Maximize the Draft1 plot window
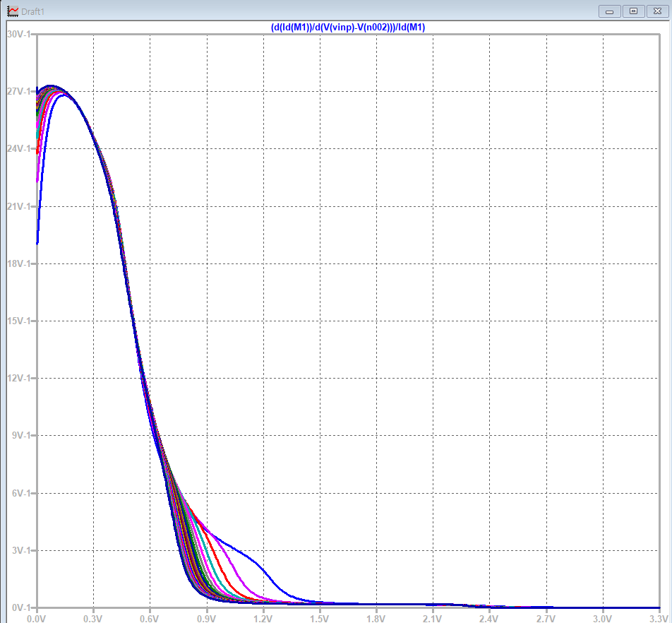Image resolution: width=672 pixels, height=623 pixels. point(633,11)
